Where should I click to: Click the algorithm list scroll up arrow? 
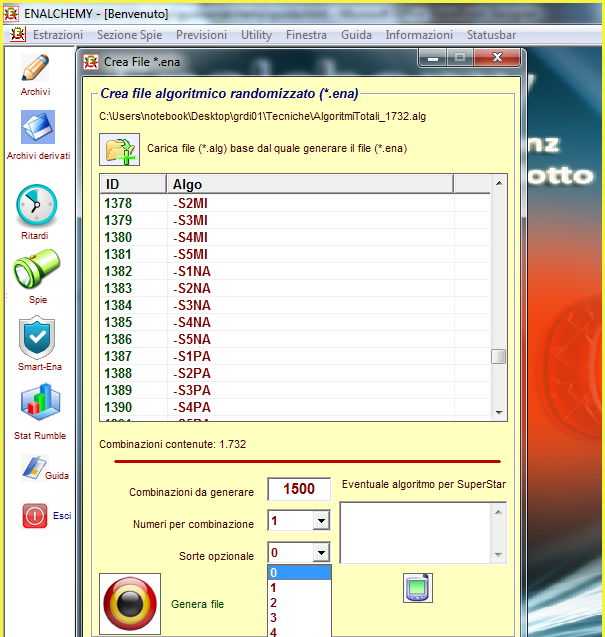coord(499,183)
